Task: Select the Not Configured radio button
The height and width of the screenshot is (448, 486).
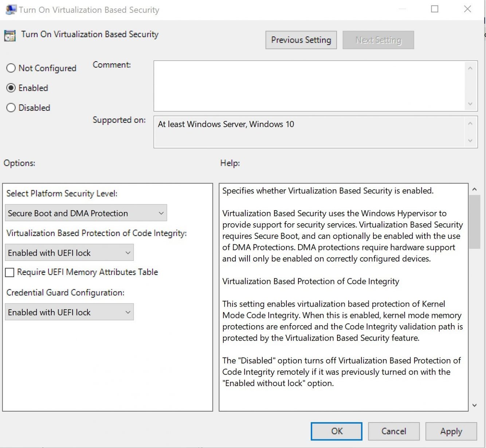Action: pos(11,68)
